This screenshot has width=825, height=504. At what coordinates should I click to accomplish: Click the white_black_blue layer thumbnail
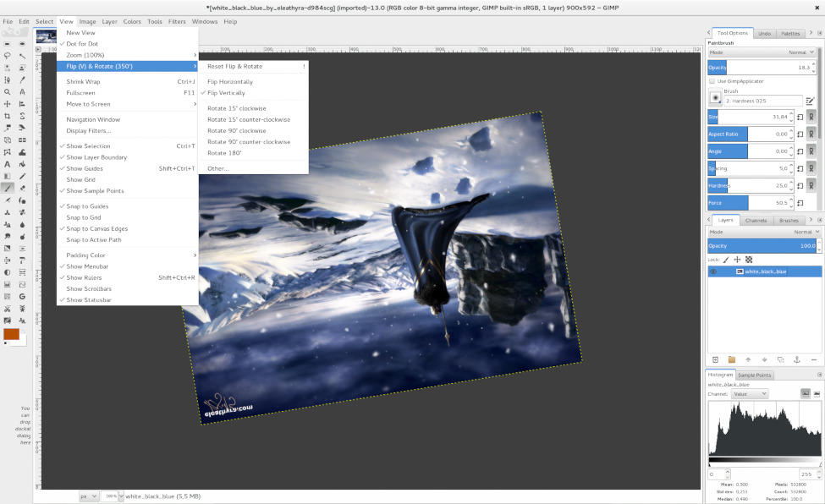point(740,271)
